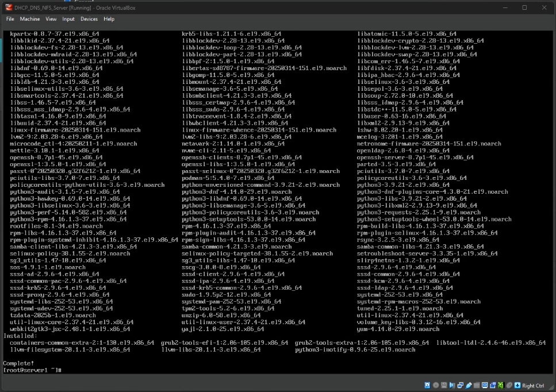Click the microcode_ctl package entry
The image size is (556, 392).
pyautogui.click(x=74, y=144)
